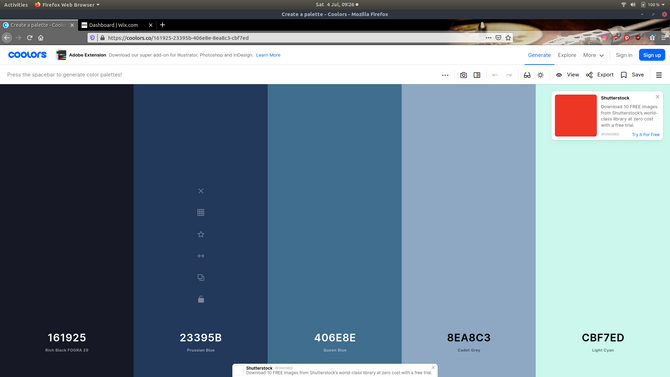The image size is (670, 377).
Task: Click the Cadet Grey color name
Action: click(x=469, y=350)
